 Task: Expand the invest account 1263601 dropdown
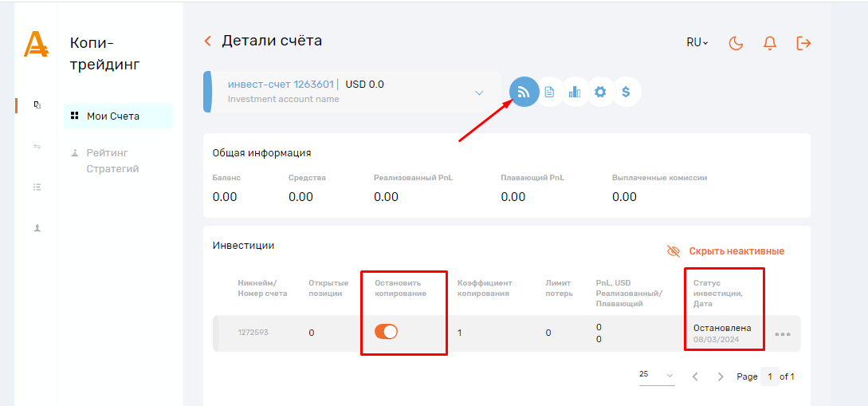[x=479, y=93]
